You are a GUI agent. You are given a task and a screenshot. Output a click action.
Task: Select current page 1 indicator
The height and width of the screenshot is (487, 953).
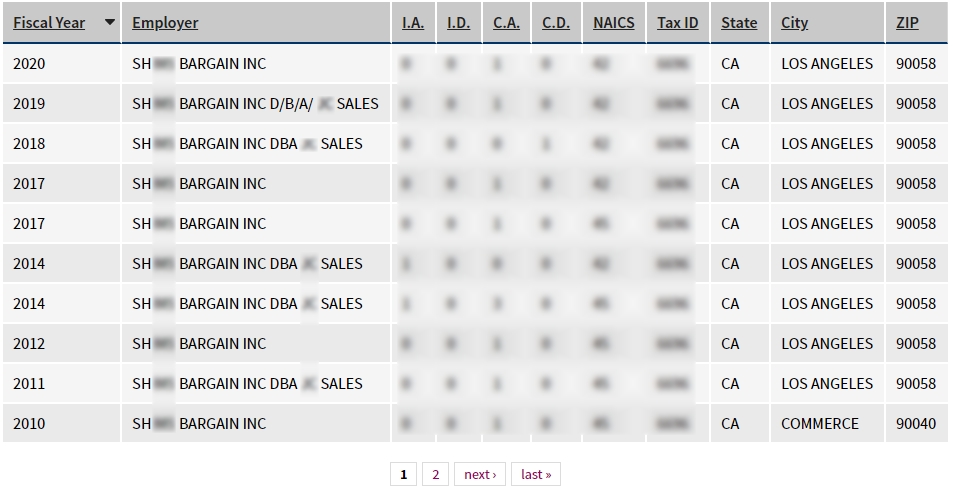click(x=403, y=474)
